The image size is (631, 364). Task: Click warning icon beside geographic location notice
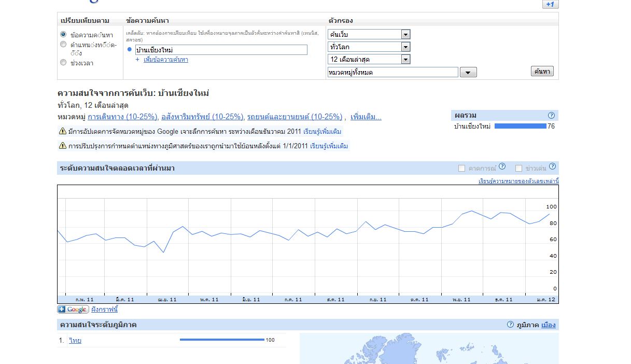coord(63,146)
